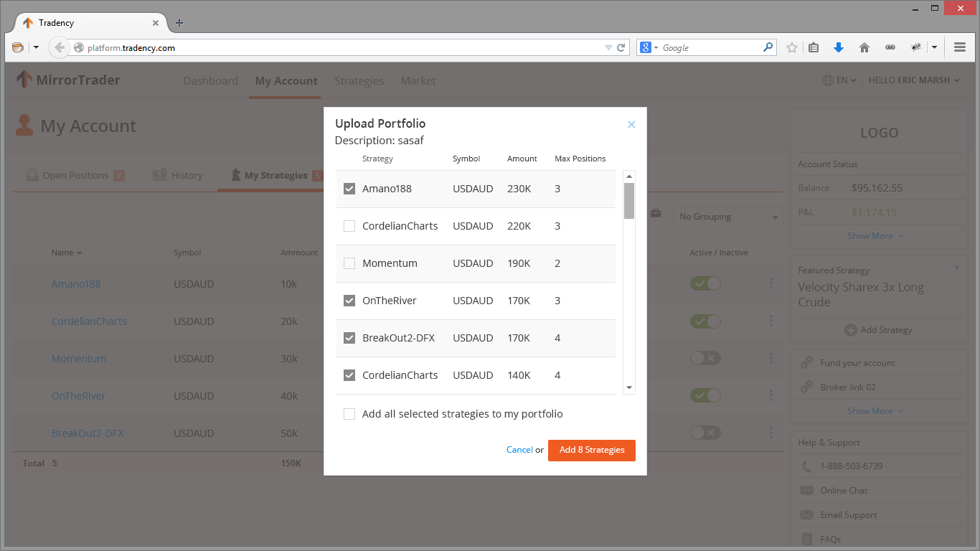
Task: Click the browser reload icon
Action: pyautogui.click(x=621, y=48)
